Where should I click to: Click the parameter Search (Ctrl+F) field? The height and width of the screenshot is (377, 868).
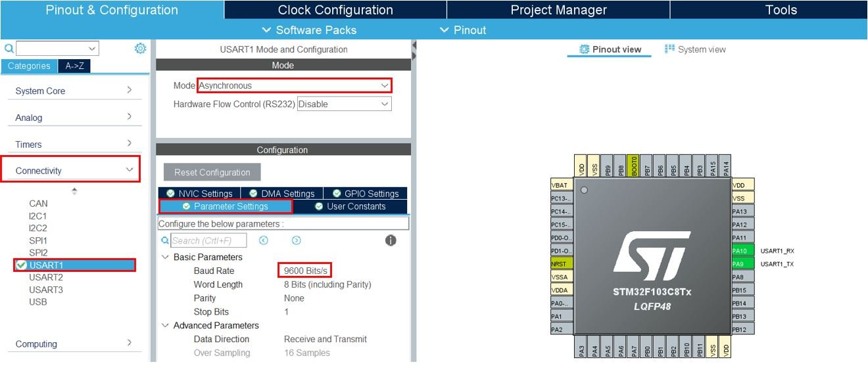[x=209, y=240]
